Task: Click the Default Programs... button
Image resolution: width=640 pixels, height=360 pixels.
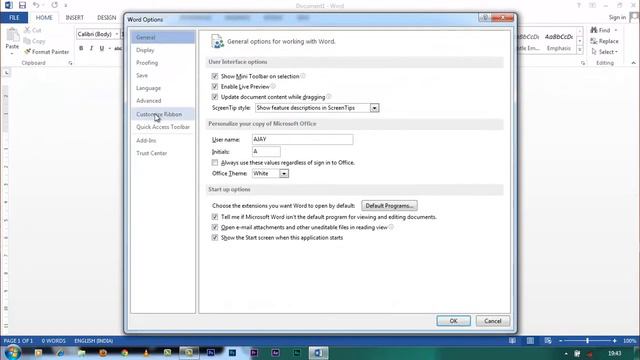Action: pyautogui.click(x=389, y=206)
